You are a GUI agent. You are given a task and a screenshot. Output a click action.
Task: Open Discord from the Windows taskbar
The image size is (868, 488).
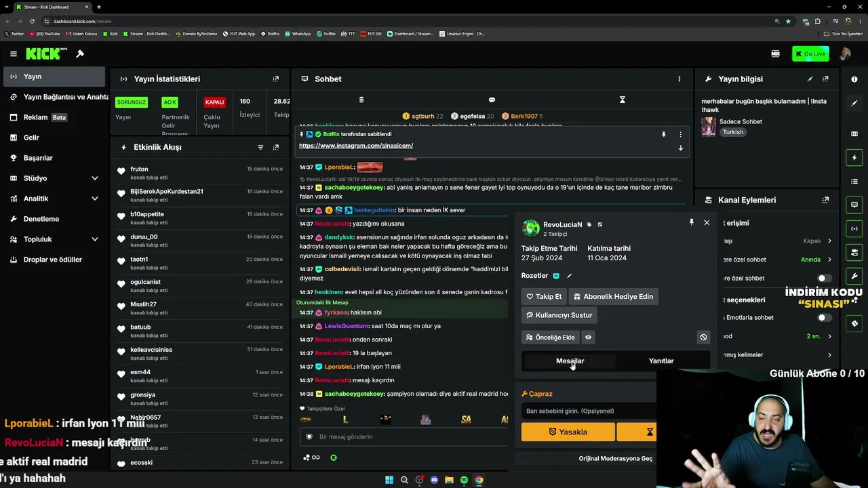435,480
